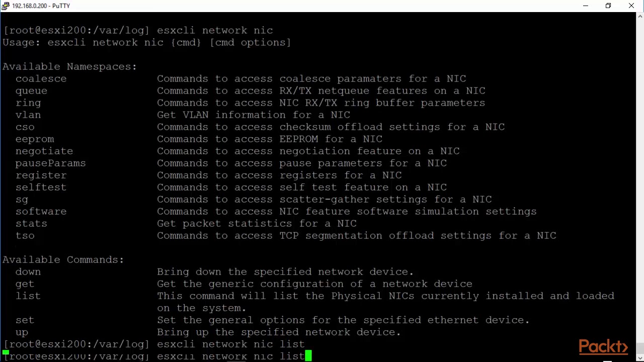Screen dimensions: 644x362
Task: Click the 'selftest' namespace entry
Action: click(x=41, y=187)
